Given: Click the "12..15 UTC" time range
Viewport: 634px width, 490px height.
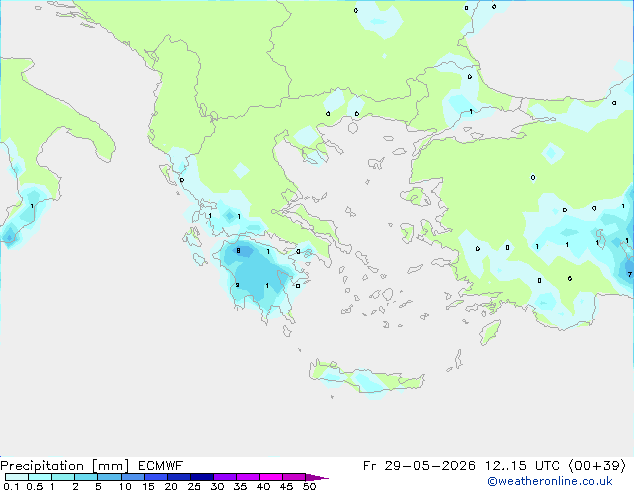Looking at the screenshot, I should click(x=522, y=466).
